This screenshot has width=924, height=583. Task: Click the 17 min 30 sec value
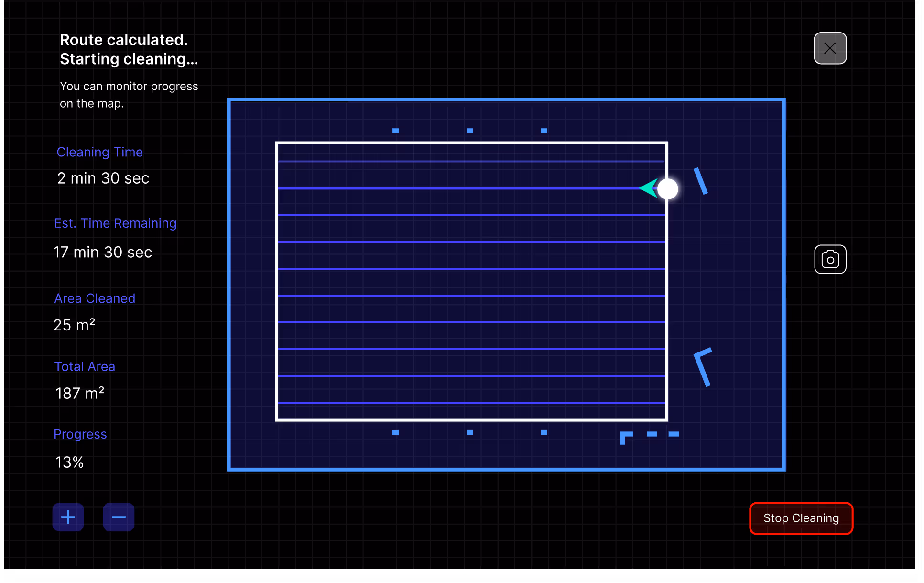click(x=103, y=252)
